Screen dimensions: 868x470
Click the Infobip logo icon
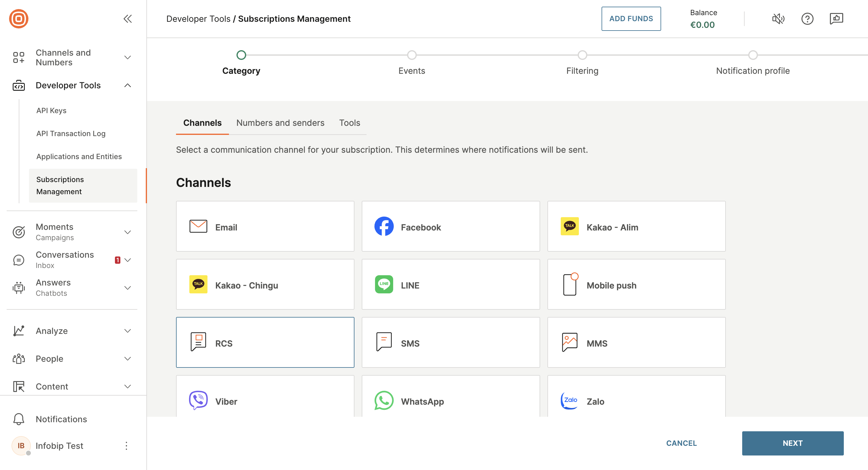pyautogui.click(x=18, y=18)
